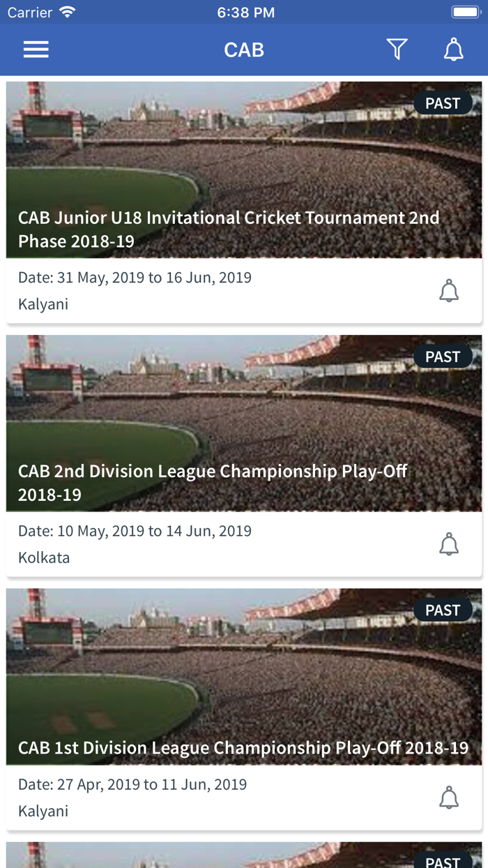This screenshot has height=868, width=488.
Task: Open the tournament filter options
Action: point(397,50)
